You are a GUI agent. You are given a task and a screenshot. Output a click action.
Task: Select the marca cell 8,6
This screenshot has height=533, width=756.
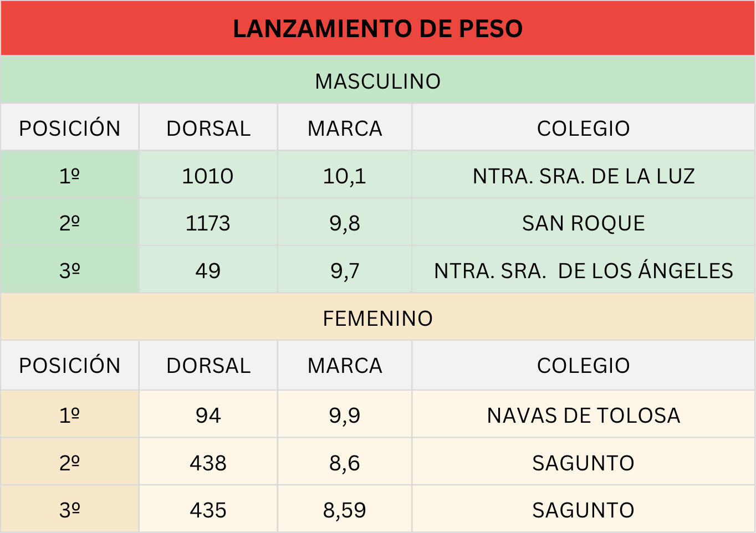tap(345, 463)
